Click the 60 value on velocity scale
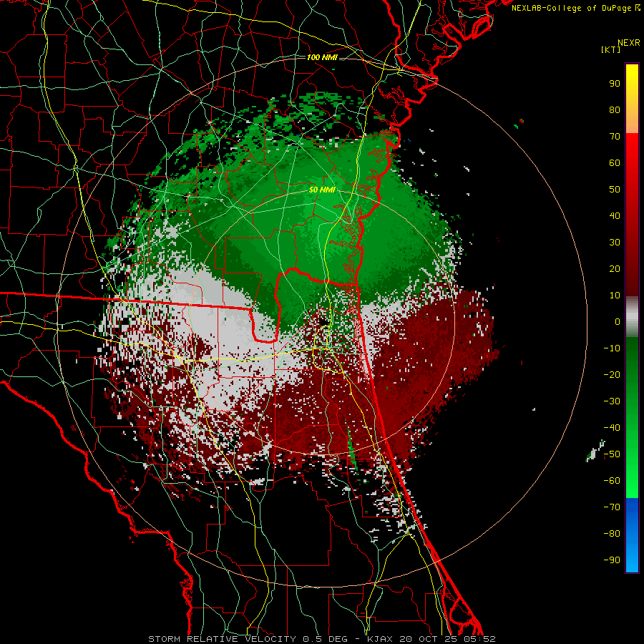Screen dimensions: 644x644 (615, 162)
